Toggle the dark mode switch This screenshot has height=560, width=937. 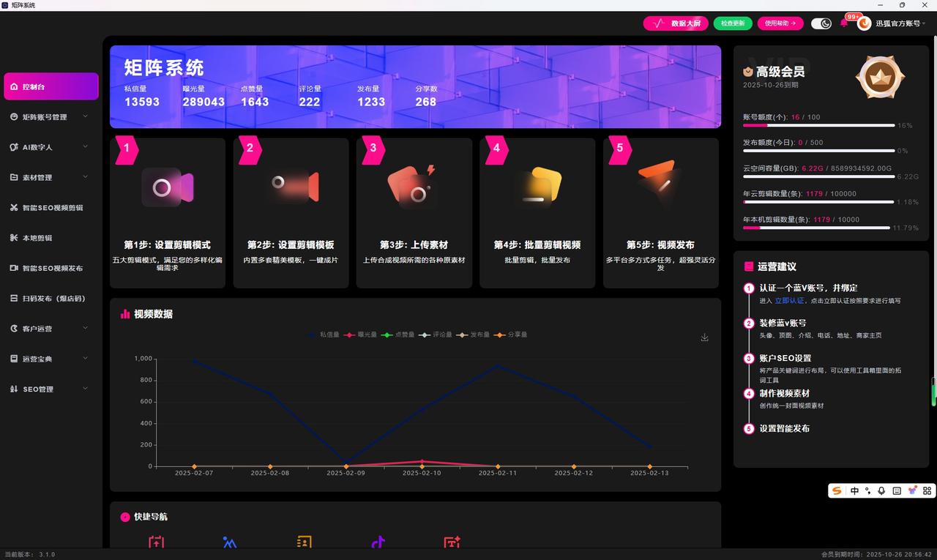tap(821, 23)
